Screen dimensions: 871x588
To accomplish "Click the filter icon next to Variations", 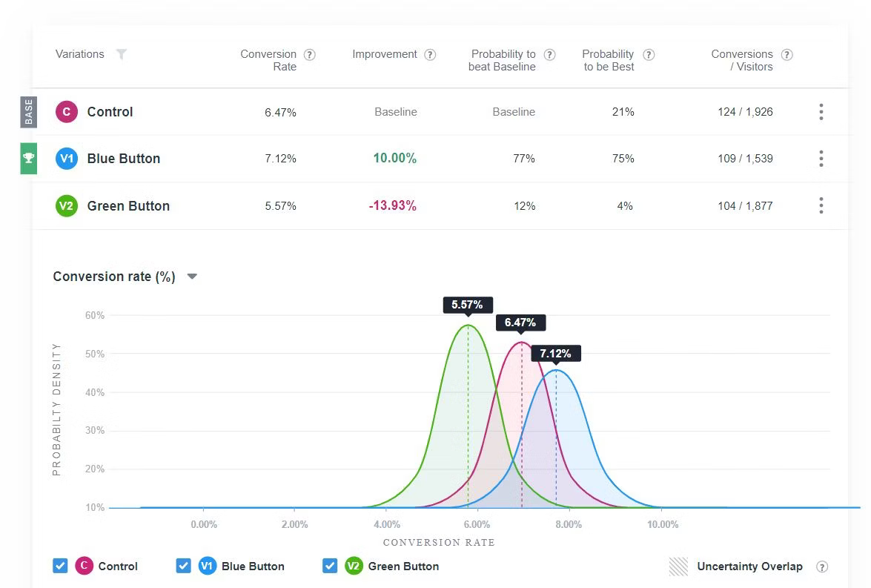I will click(122, 54).
